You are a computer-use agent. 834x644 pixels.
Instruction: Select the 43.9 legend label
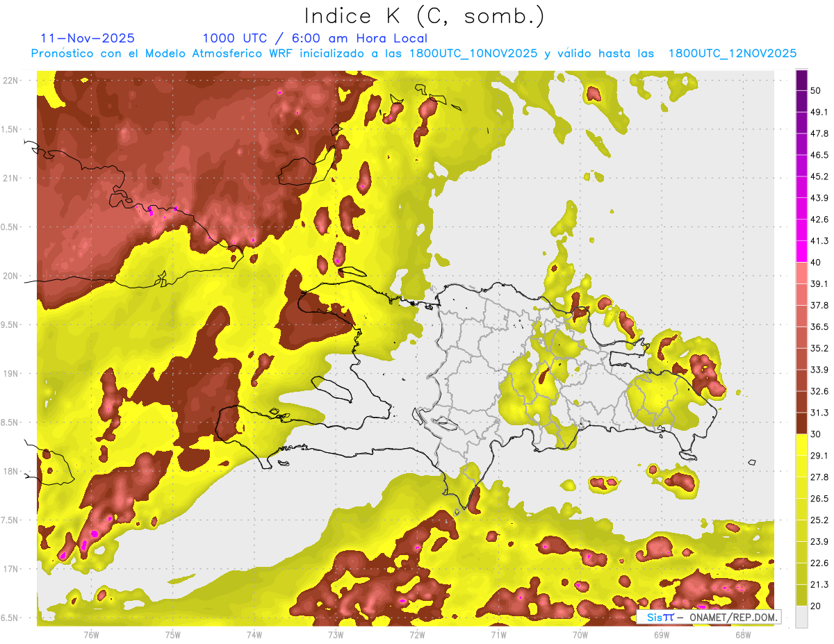819,199
